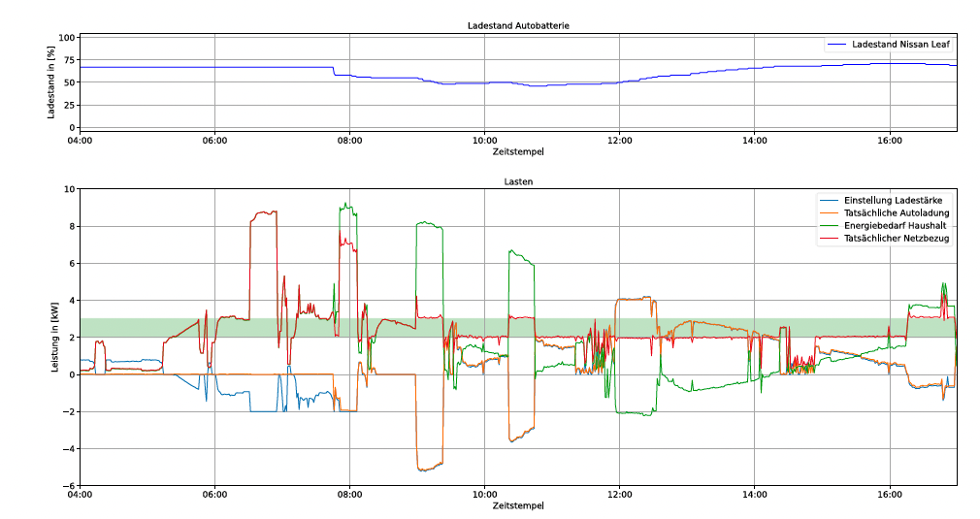Click '16:00' tick of the Lasten chart
980x519 pixels.
tap(890, 495)
